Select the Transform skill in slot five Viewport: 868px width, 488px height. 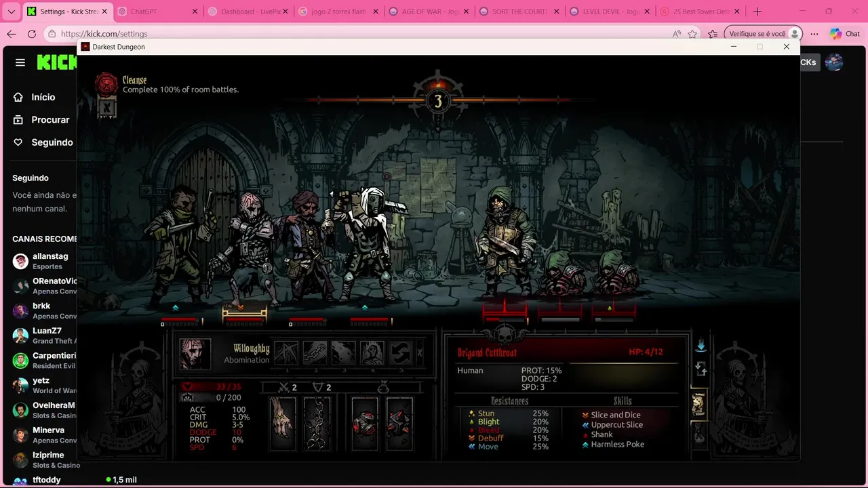[401, 352]
